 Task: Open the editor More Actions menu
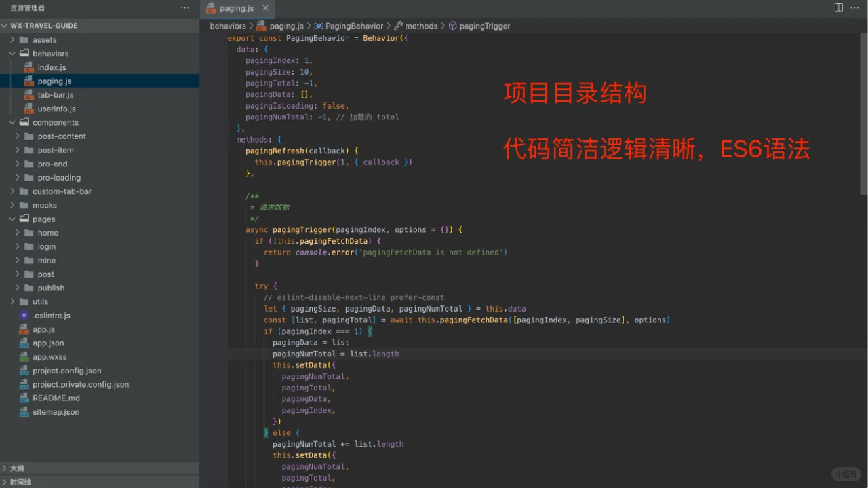854,7
